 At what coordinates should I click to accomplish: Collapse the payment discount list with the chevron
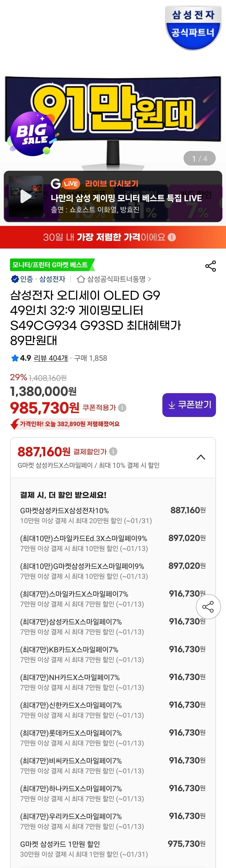201,457
